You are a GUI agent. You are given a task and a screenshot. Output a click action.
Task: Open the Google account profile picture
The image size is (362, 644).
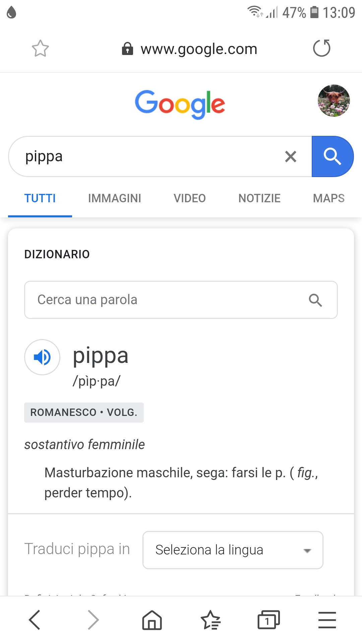coord(334,101)
